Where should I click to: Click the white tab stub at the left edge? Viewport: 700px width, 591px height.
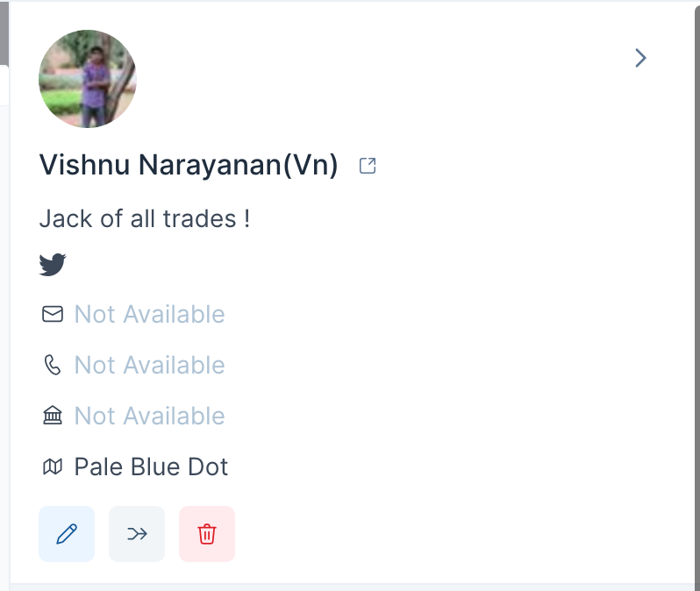tap(4, 85)
